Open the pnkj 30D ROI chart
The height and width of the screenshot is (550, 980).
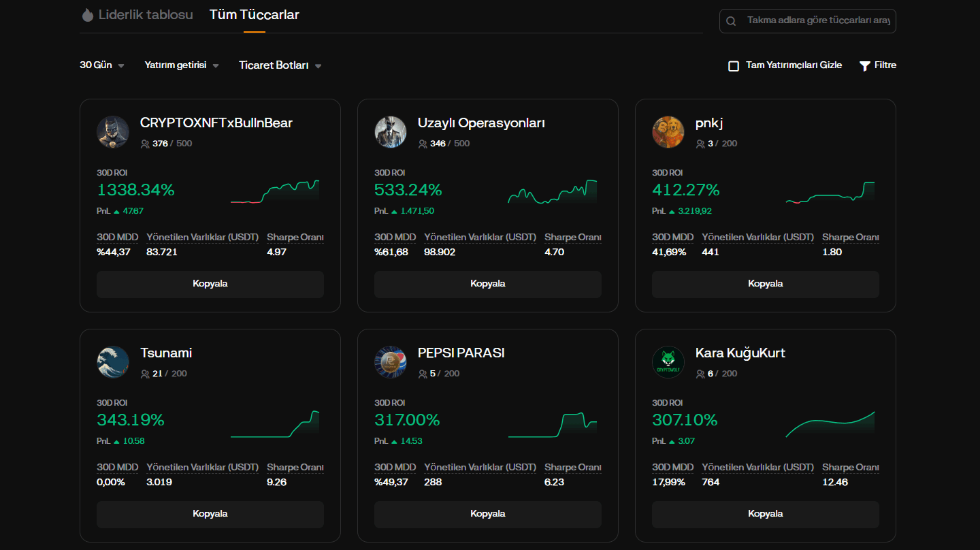click(x=830, y=193)
